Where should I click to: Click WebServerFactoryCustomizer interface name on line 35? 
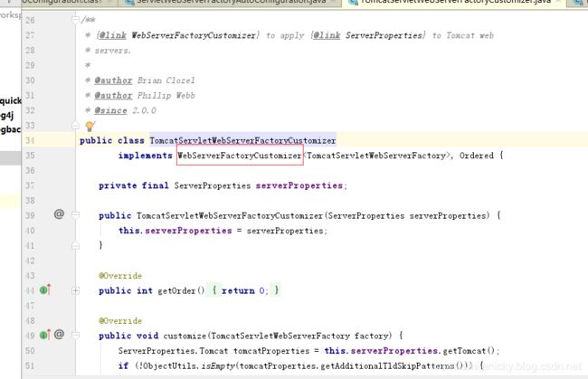[240, 156]
